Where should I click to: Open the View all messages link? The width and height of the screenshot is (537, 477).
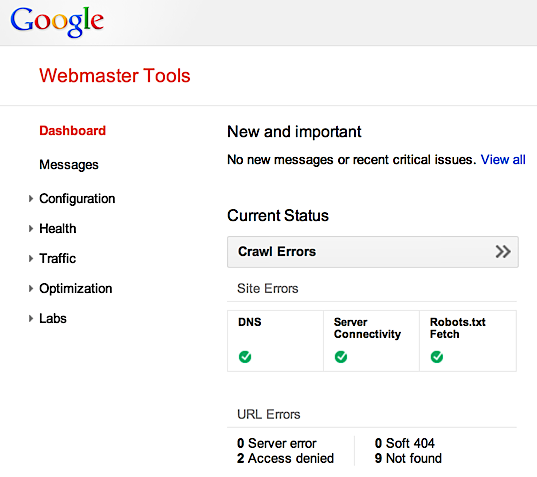point(503,160)
